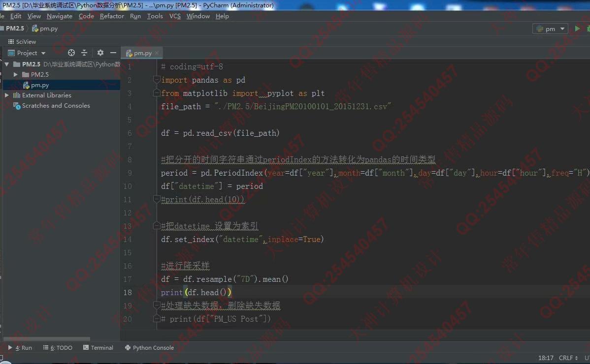Toggle fold marker at line 13 comment
Screen dimensions: 590x364
pyautogui.click(x=157, y=226)
